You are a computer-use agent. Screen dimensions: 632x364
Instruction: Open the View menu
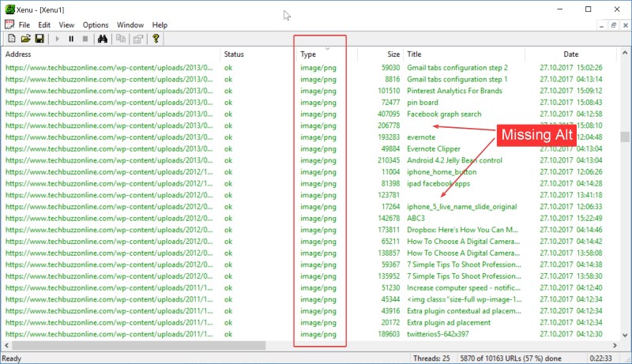pyautogui.click(x=67, y=24)
